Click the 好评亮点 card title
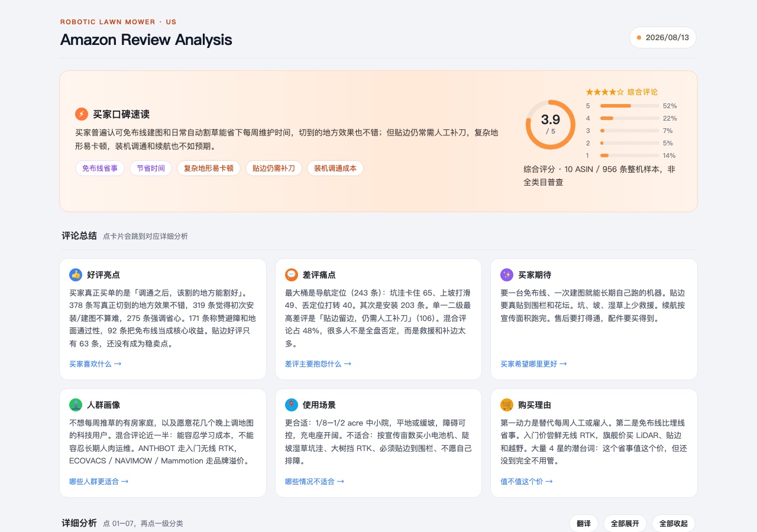 click(x=103, y=275)
